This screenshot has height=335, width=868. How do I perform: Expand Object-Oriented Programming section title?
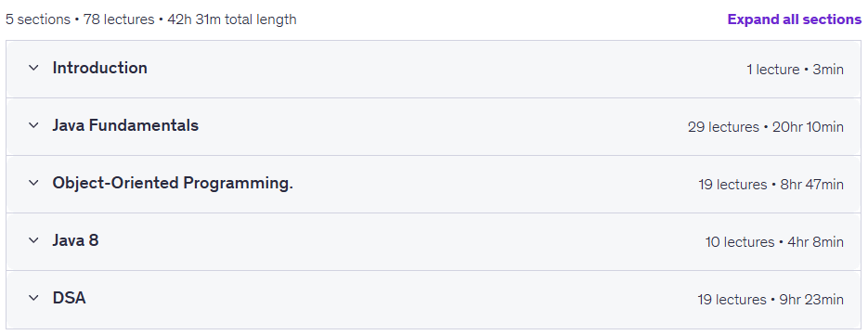(173, 184)
